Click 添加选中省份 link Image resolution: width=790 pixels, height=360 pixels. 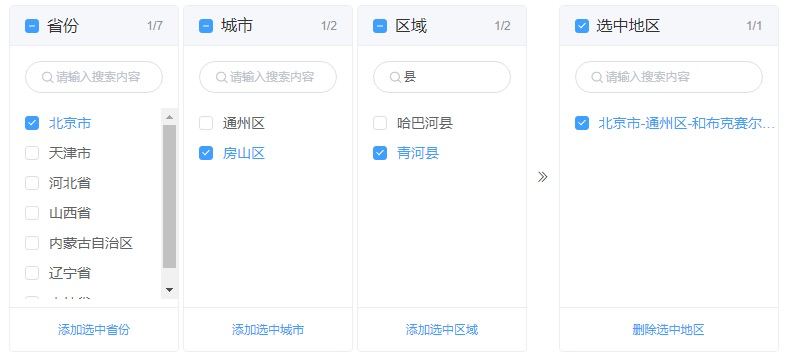[x=94, y=330]
